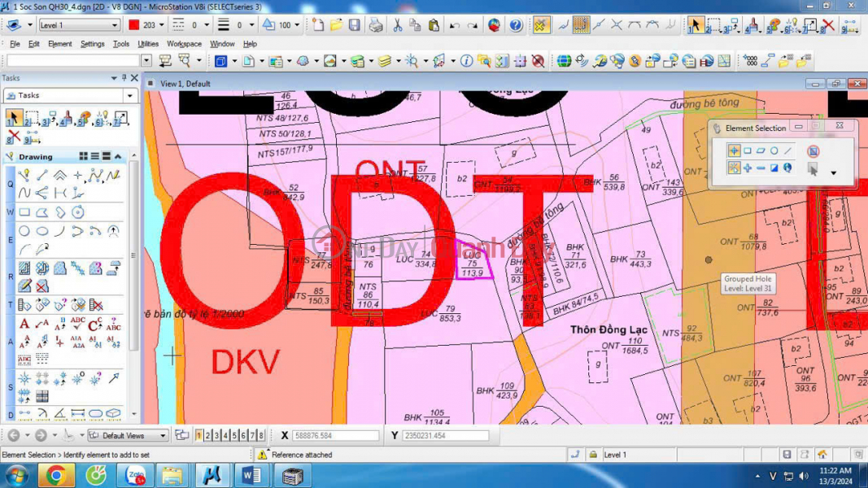The width and height of the screenshot is (868, 488).
Task: Expand the Tasks list dropdown
Action: point(129,95)
